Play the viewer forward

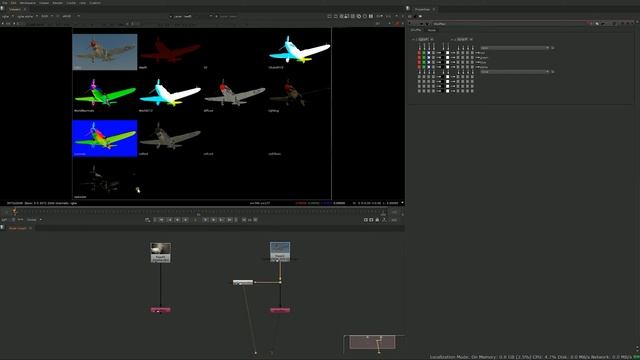(213, 220)
